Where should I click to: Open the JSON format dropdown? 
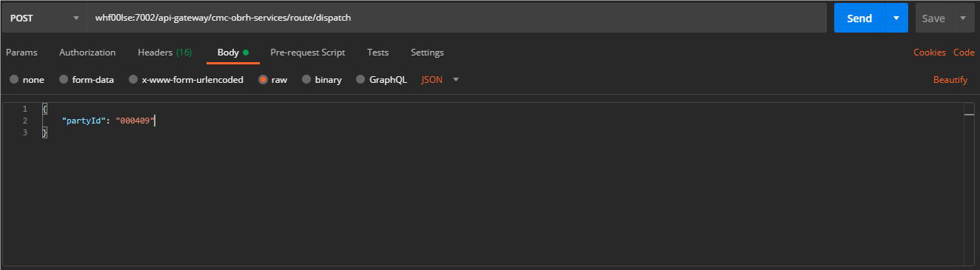pos(440,80)
